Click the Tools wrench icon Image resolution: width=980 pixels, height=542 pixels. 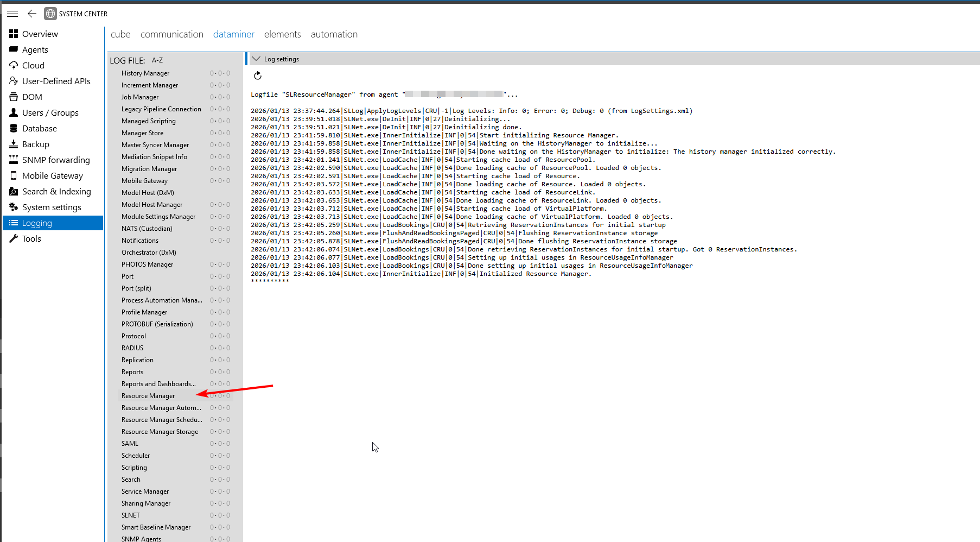click(14, 238)
